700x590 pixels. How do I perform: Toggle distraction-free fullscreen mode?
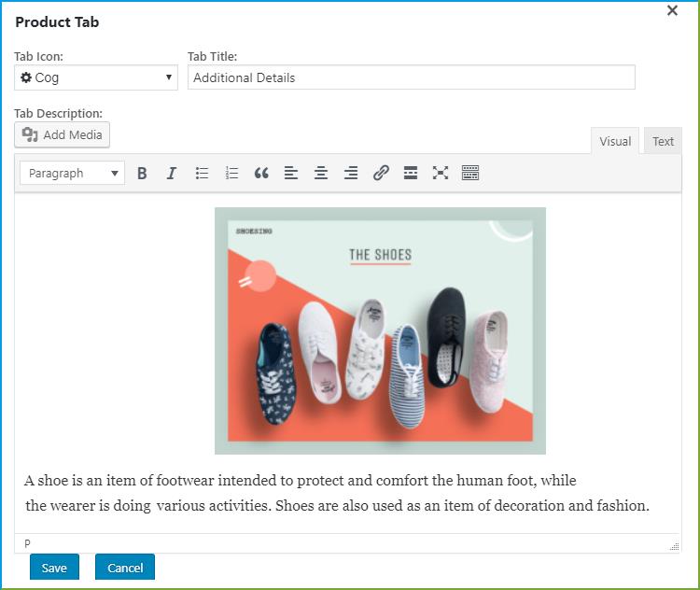[441, 173]
